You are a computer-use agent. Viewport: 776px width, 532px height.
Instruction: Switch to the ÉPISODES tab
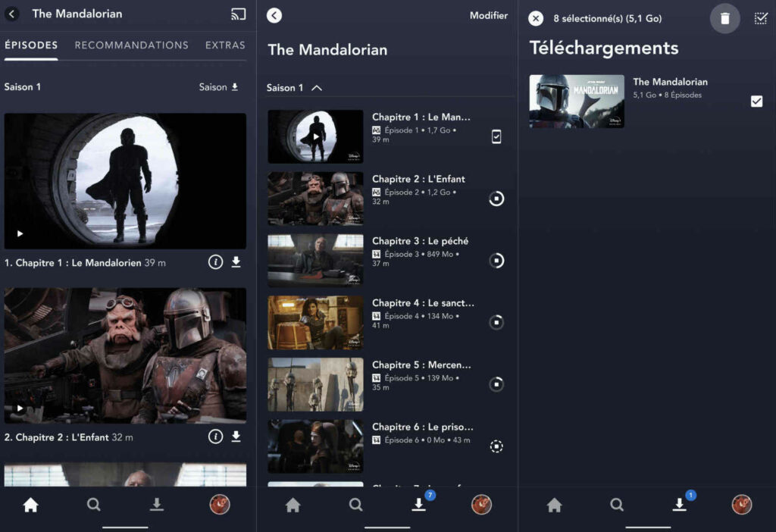pos(31,45)
